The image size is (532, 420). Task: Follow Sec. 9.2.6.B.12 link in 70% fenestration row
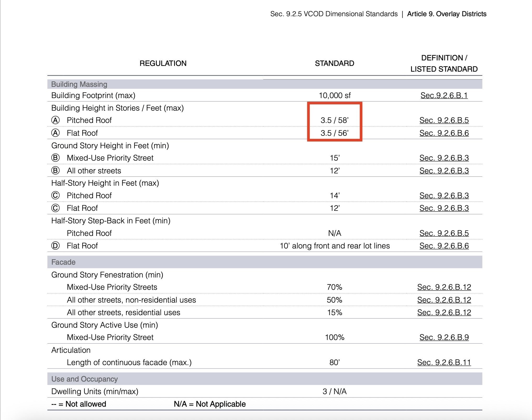[444, 287]
